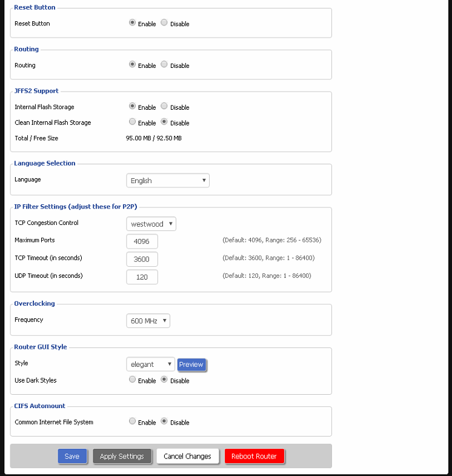Disable Use Dark Styles

(164, 380)
